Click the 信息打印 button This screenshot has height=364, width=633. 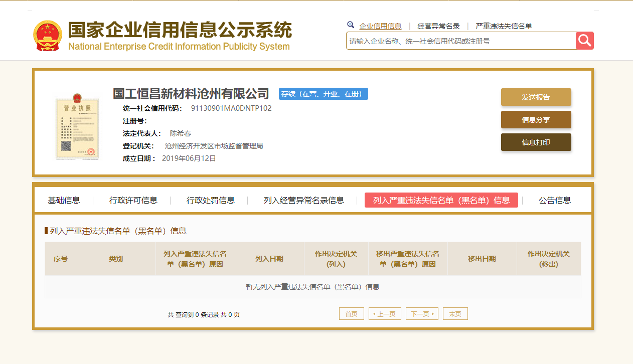[x=536, y=142]
